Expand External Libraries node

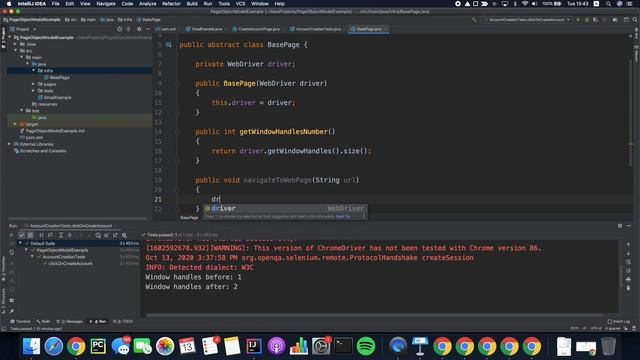pos(10,144)
